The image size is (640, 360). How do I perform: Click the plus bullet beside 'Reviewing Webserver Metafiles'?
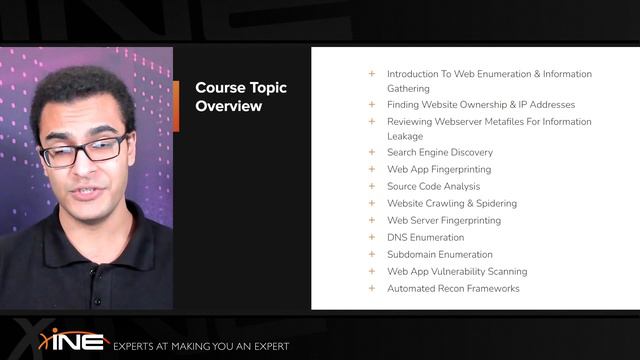point(372,121)
